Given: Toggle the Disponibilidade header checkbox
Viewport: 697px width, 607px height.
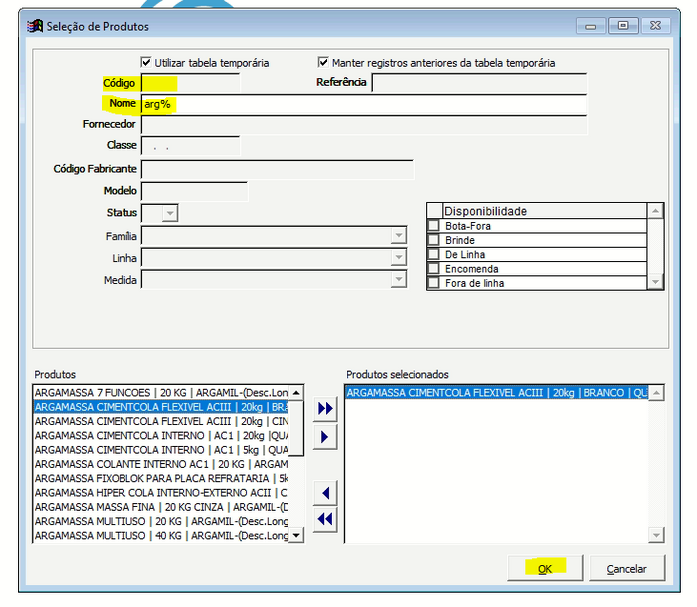Looking at the screenshot, I should pyautogui.click(x=434, y=211).
